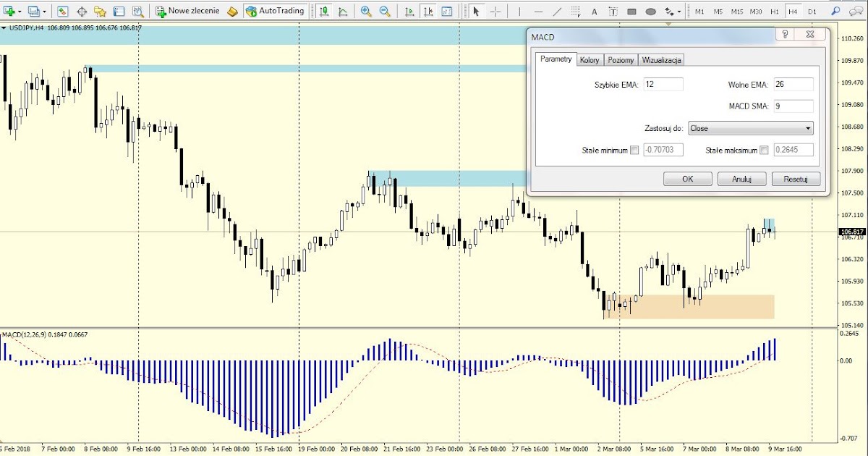Open the search magnifier icon
This screenshot has height=456, width=868.
coord(836,12)
